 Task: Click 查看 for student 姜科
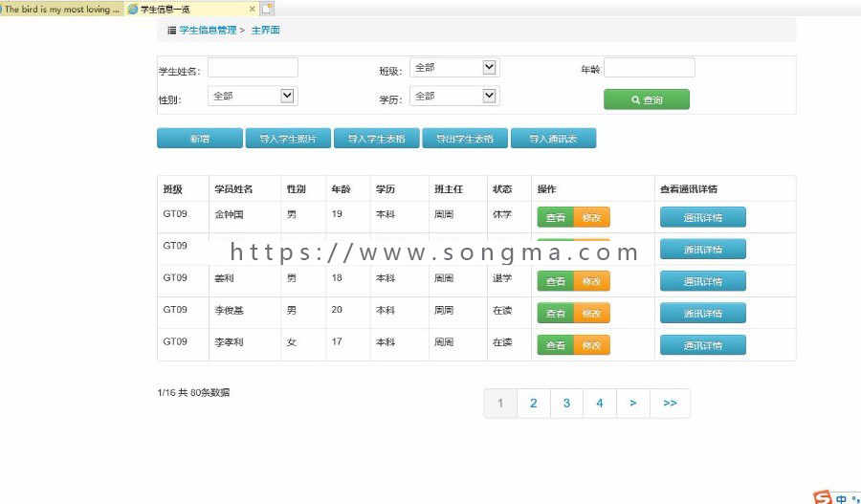tap(555, 281)
